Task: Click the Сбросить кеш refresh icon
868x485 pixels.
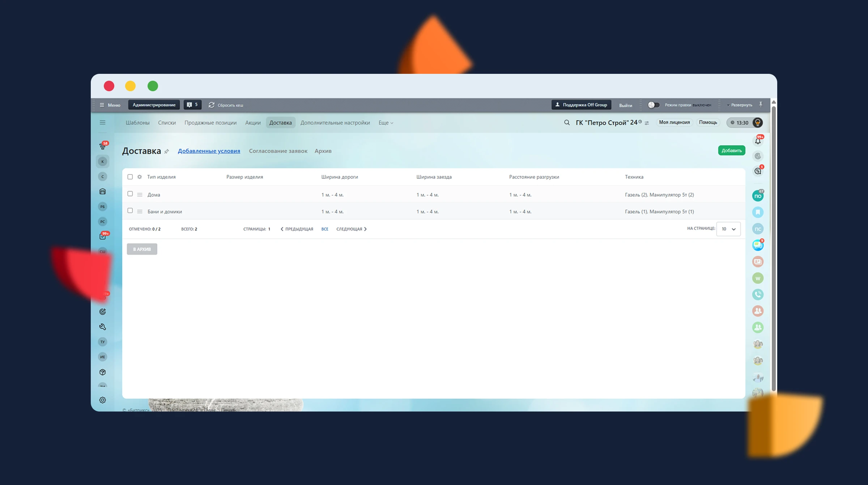Action: (x=212, y=105)
